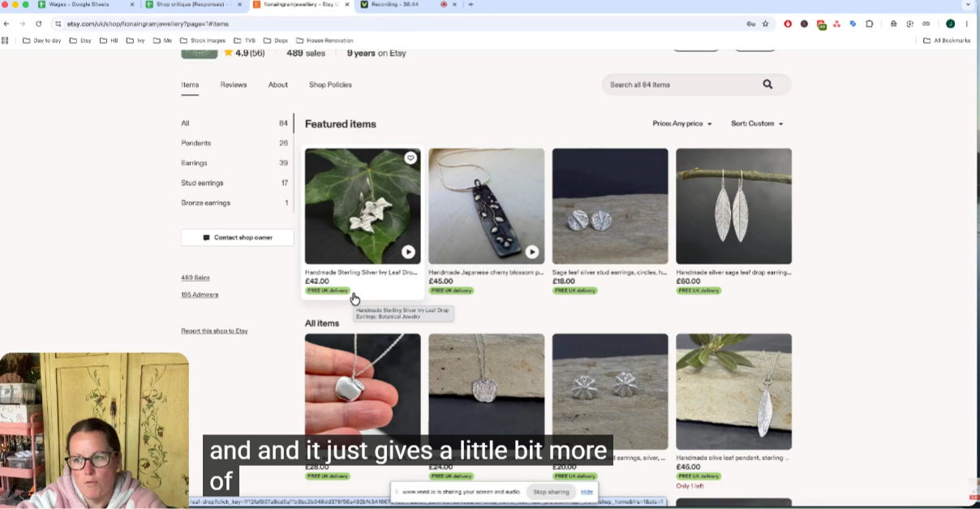Viewport: 980px width, 509px height.
Task: Go forward using the browser forward arrow
Action: tap(22, 24)
